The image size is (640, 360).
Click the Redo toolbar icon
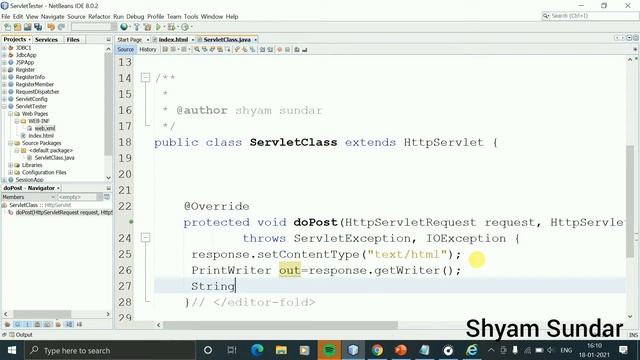pyautogui.click(x=61, y=27)
